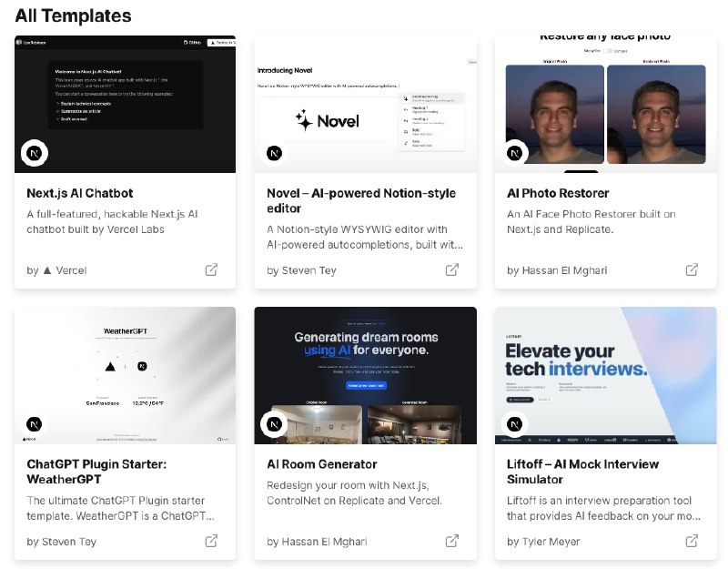Open external link icon on AI Room Generator card
The height and width of the screenshot is (569, 728).
coord(451,541)
